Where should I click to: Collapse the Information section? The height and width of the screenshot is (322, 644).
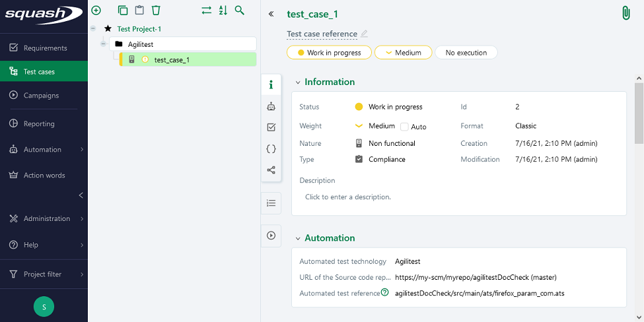click(298, 82)
